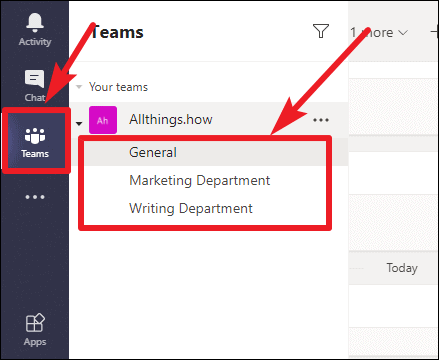Click the Your teams label
Image resolution: width=439 pixels, height=360 pixels.
(x=118, y=87)
